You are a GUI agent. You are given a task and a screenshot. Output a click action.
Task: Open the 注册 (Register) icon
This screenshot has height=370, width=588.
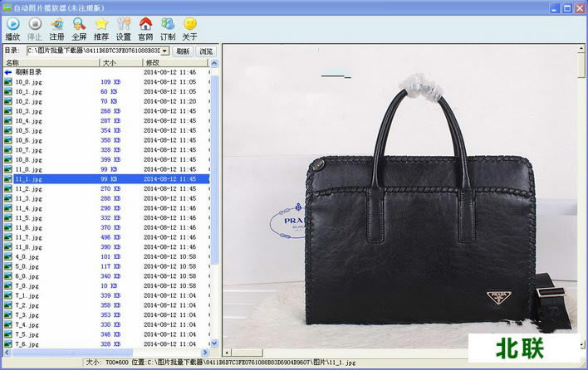pyautogui.click(x=57, y=24)
